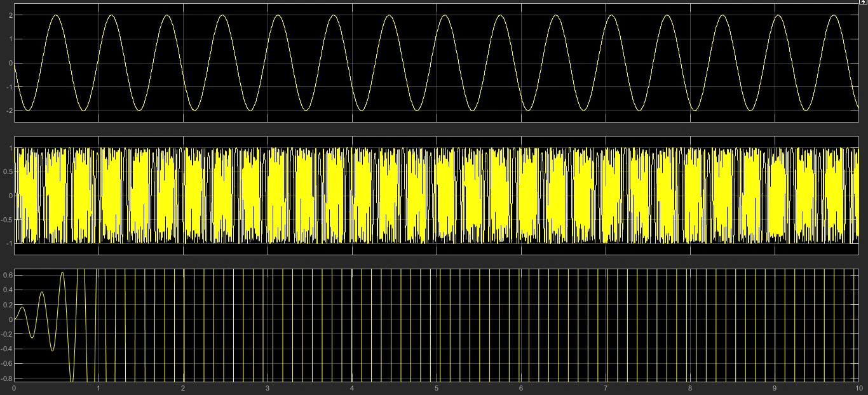Image resolution: width=868 pixels, height=395 pixels.
Task: Click the 0.5 y-axis label
Action: (8, 172)
